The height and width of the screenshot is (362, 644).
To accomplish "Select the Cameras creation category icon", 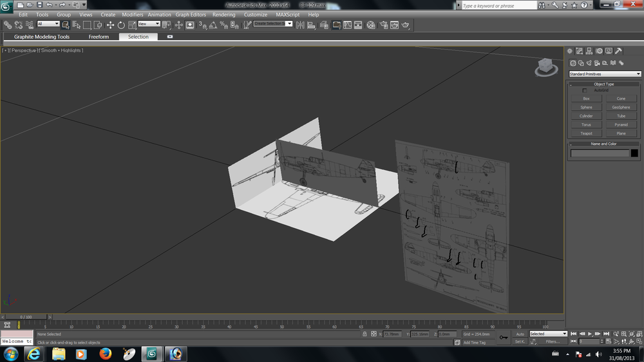I will click(597, 63).
